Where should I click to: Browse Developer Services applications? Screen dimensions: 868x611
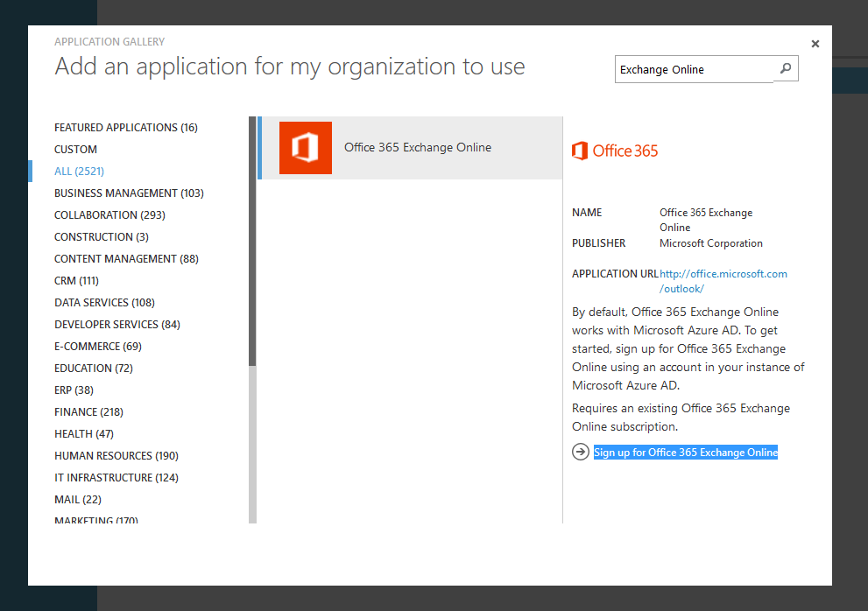point(117,325)
